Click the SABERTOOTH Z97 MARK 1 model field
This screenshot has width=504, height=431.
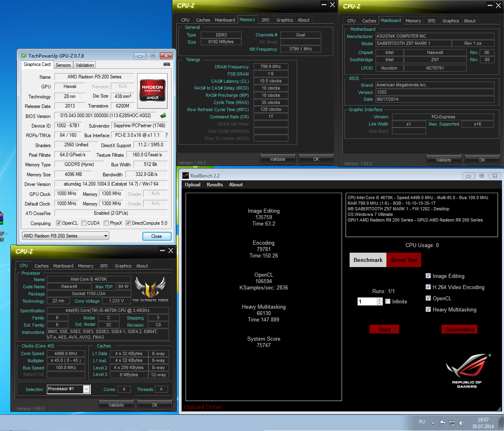[413, 43]
